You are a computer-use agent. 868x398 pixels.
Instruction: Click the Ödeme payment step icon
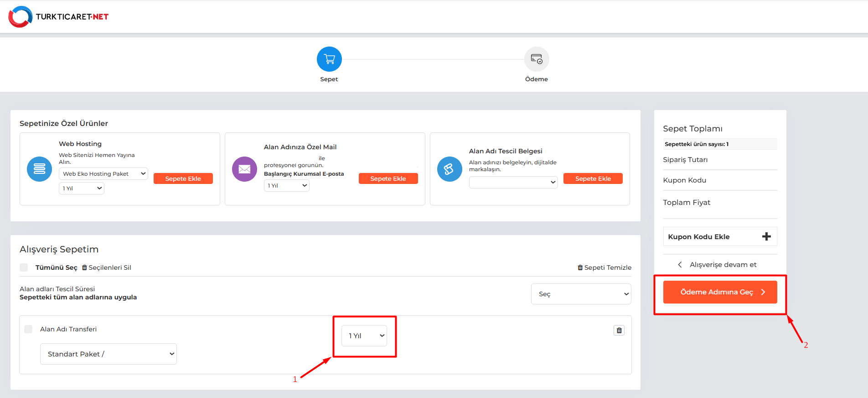537,59
